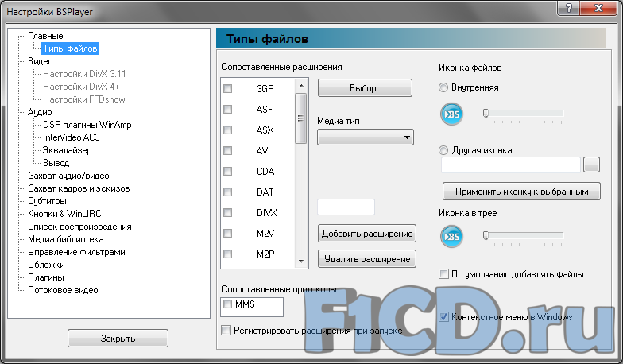
Task: Tick the ASX extension checkbox
Action: pyautogui.click(x=227, y=130)
